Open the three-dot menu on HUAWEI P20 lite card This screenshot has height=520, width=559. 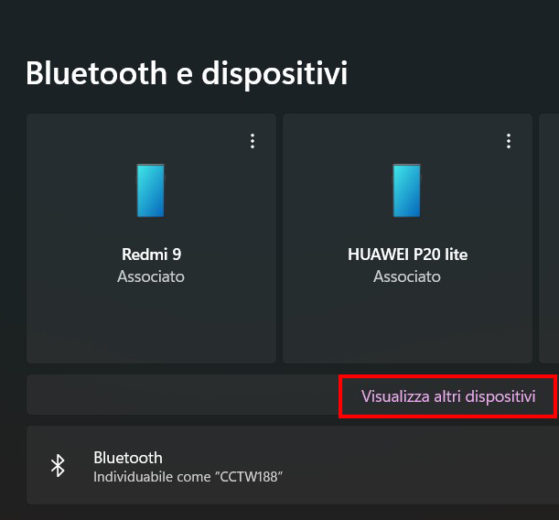tap(508, 141)
